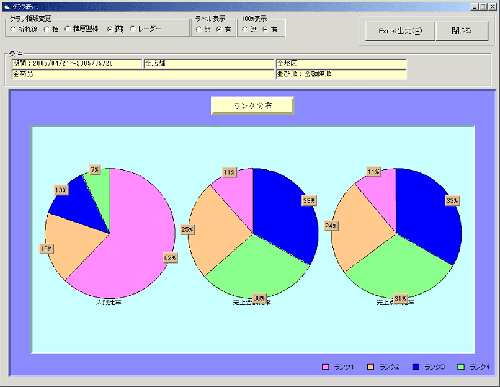This screenshot has height=387, width=500.
Task: Set ラベル表示 label display to 有
Action: coord(224,30)
